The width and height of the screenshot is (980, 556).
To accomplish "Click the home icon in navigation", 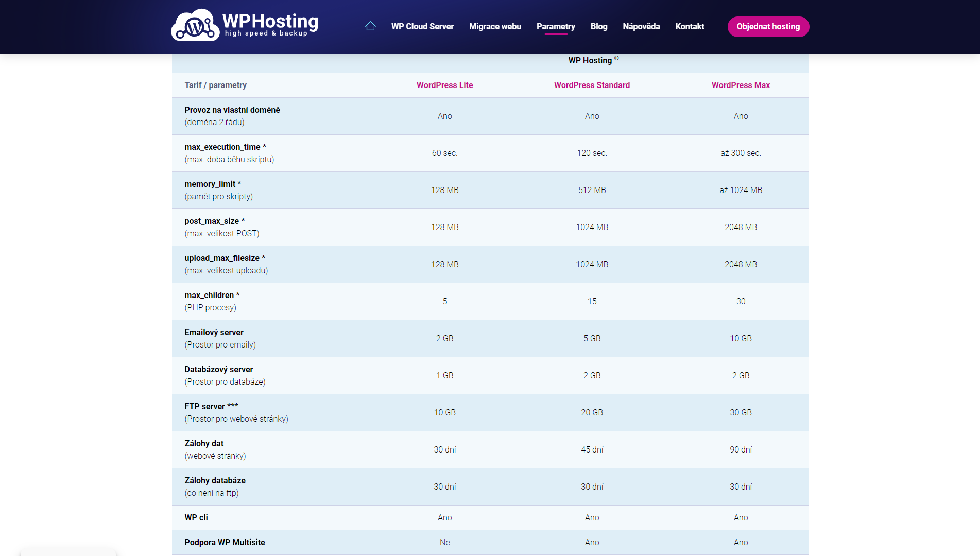I will [x=370, y=26].
